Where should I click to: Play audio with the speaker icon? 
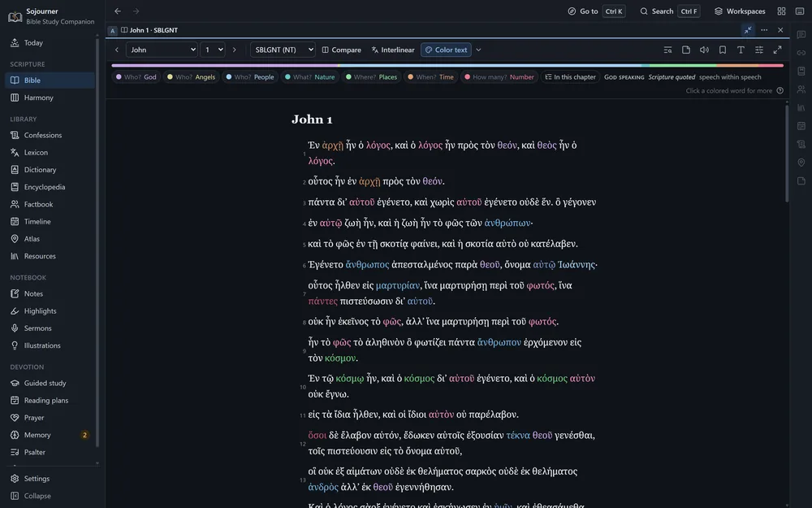pos(704,50)
